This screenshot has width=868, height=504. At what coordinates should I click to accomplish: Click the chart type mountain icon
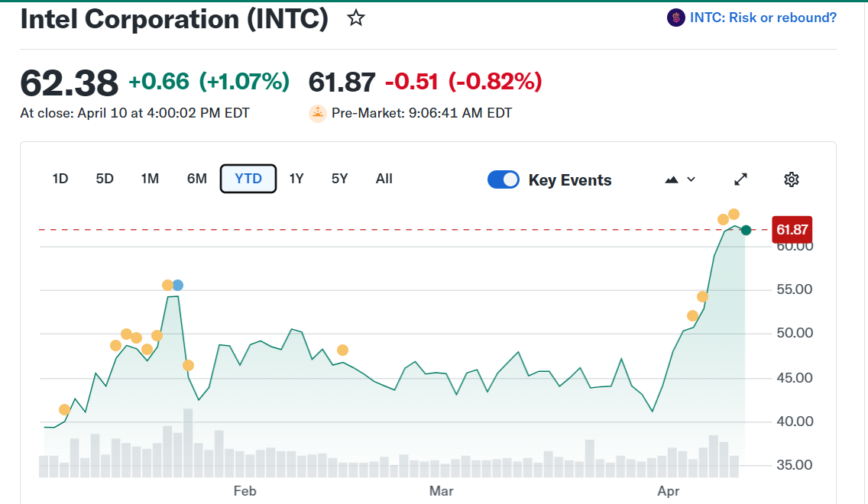[x=672, y=179]
